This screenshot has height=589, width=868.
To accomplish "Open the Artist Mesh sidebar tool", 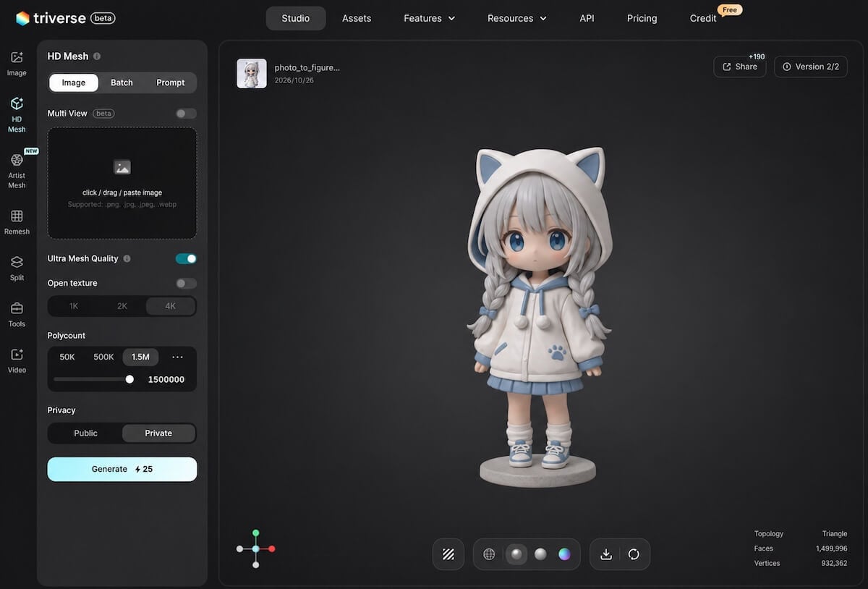I will [x=17, y=171].
